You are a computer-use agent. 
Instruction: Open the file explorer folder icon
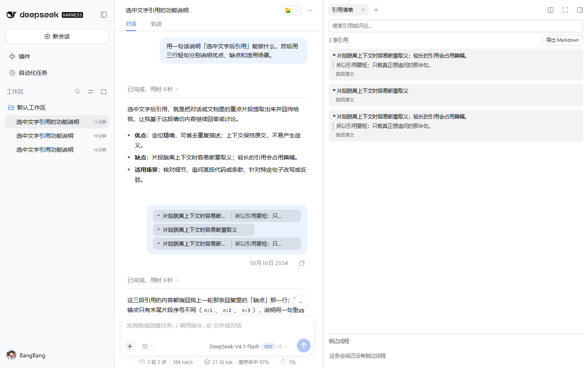pyautogui.click(x=288, y=10)
